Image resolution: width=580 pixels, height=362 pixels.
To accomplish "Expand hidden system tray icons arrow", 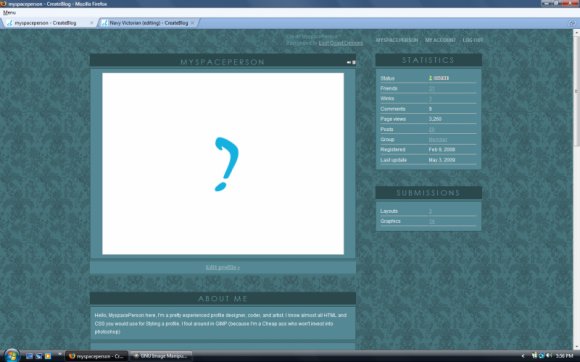I will tap(523, 356).
